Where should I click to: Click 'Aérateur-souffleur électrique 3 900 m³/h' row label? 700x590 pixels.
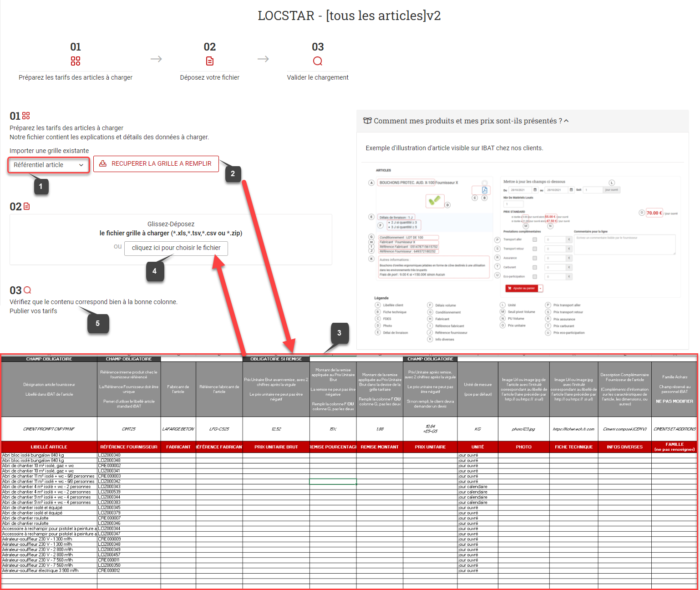pos(41,571)
